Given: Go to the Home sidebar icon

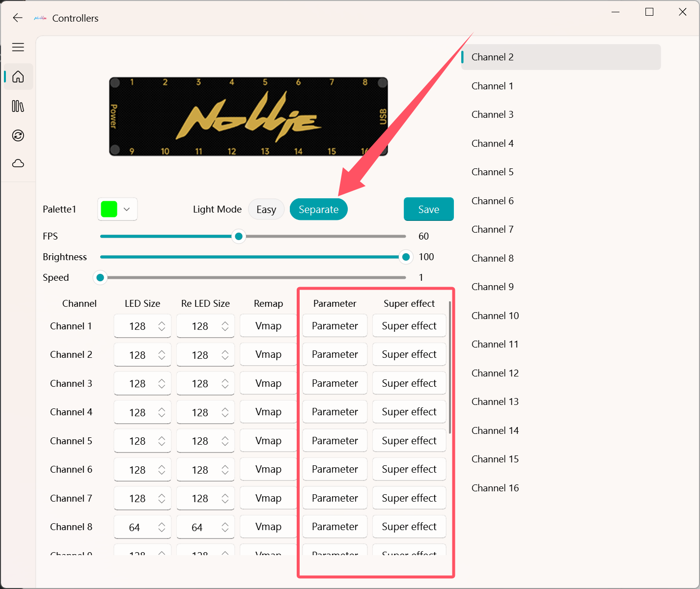Looking at the screenshot, I should pyautogui.click(x=18, y=77).
